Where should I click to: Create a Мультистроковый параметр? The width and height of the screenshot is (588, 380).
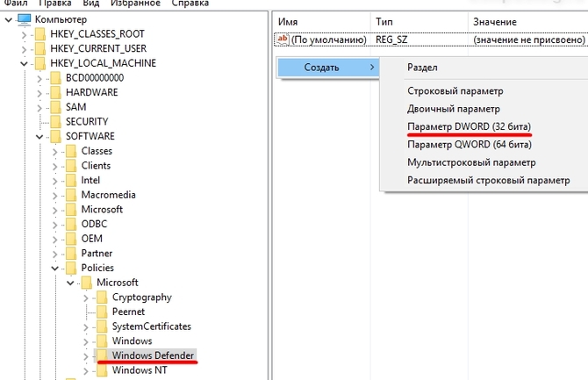[x=471, y=163]
